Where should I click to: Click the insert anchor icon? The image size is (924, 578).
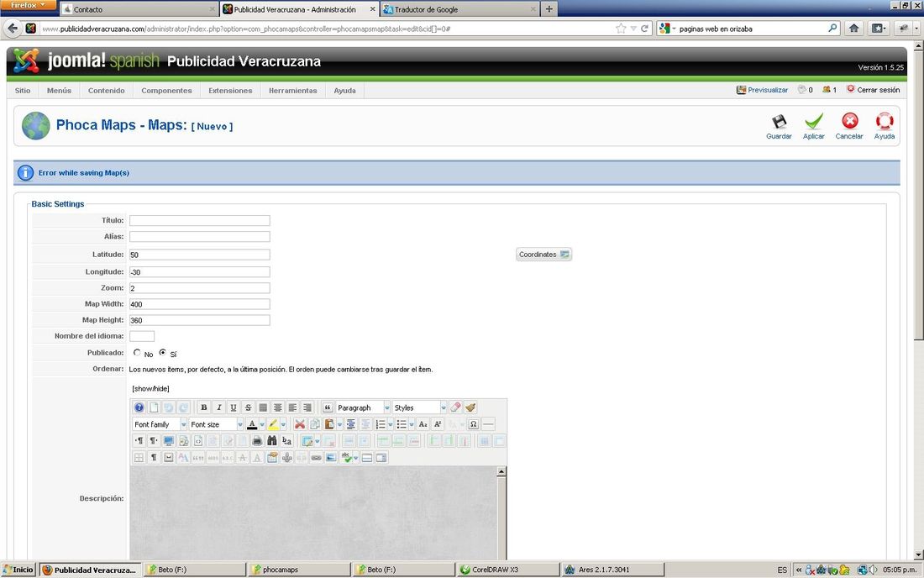pos(287,457)
